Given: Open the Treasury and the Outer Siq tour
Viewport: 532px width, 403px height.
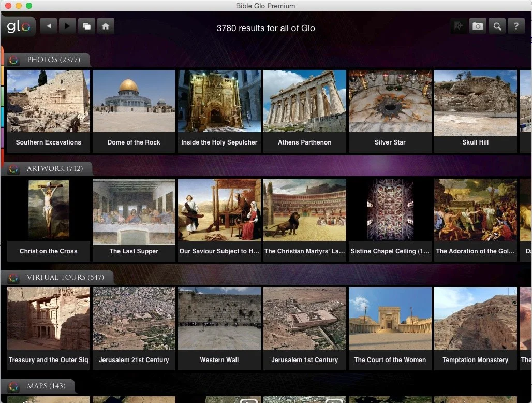Looking at the screenshot, I should tap(49, 328).
